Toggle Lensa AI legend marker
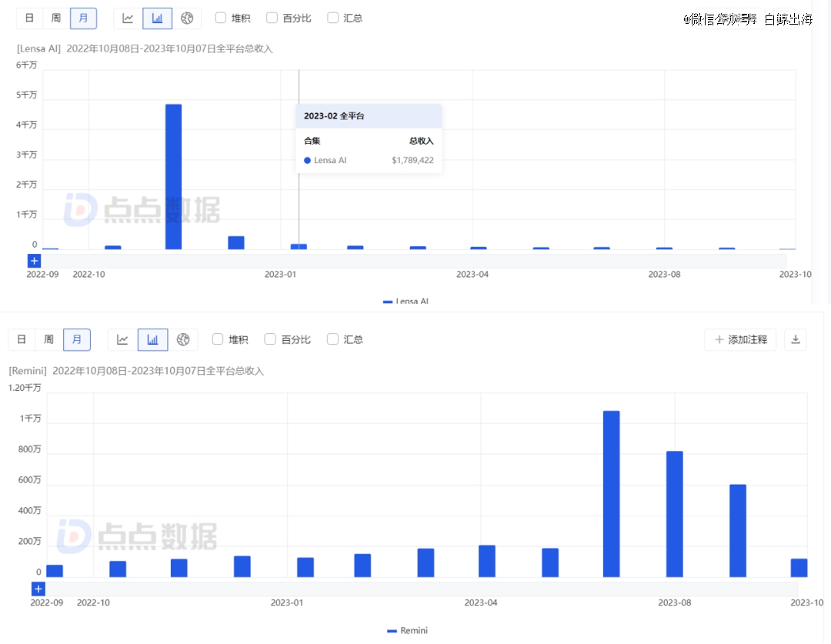 387,302
